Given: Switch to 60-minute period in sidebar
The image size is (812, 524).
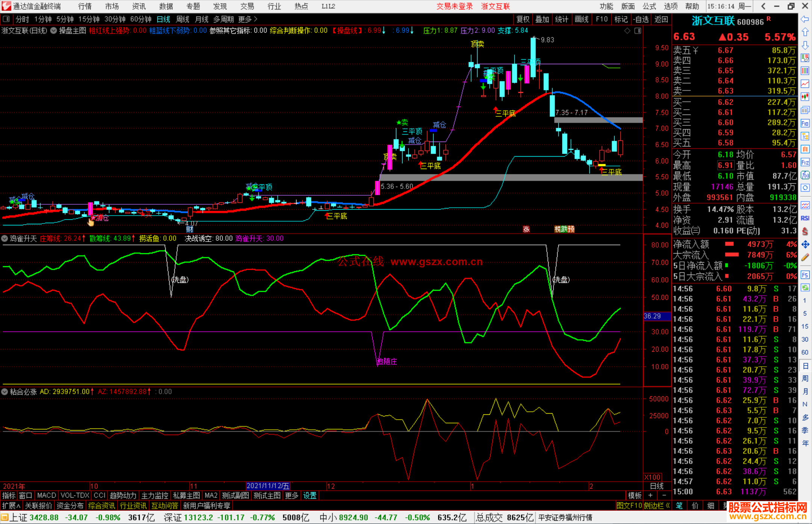Looking at the screenshot, I should coord(805,352).
